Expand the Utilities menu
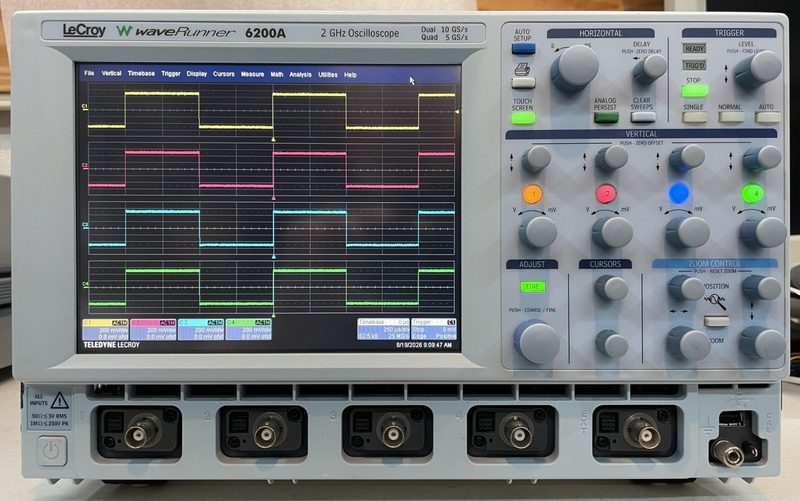 click(x=328, y=74)
